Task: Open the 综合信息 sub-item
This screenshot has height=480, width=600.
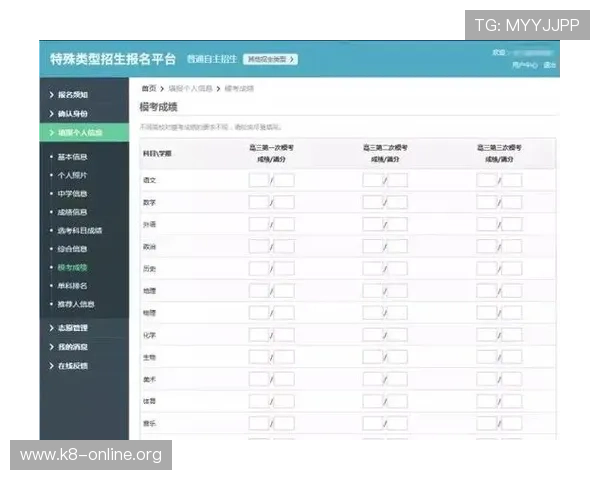Action: coord(72,249)
